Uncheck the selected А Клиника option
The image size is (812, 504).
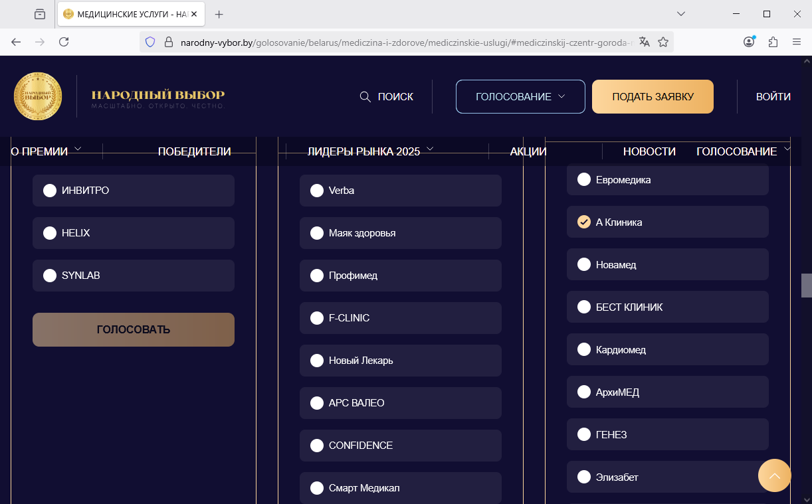[668, 222]
